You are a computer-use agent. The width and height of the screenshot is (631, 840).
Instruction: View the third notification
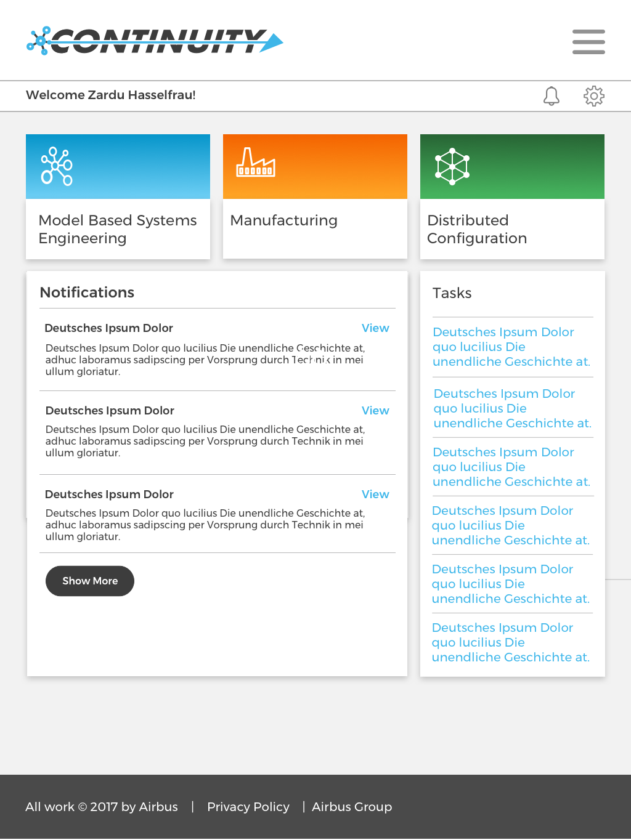375,495
